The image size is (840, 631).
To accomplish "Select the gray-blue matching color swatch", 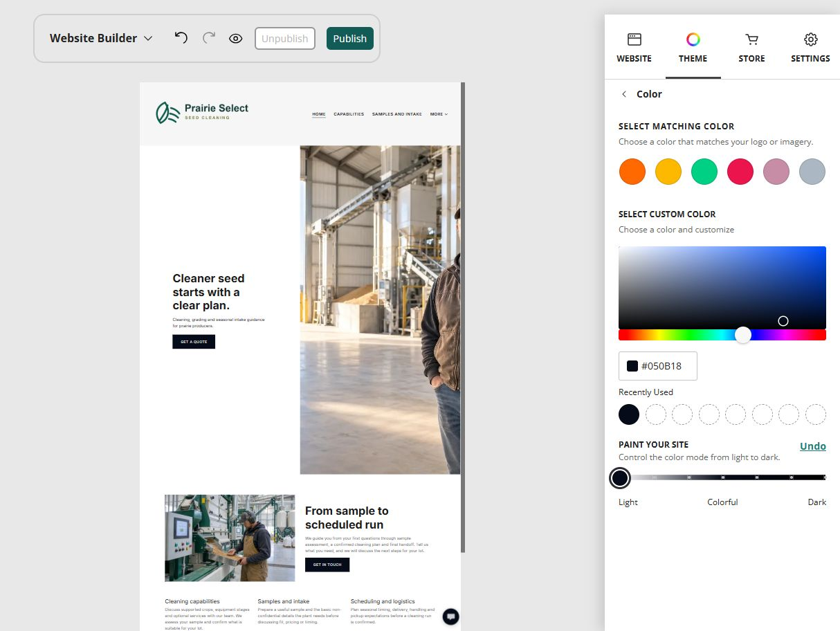I will pos(812,172).
